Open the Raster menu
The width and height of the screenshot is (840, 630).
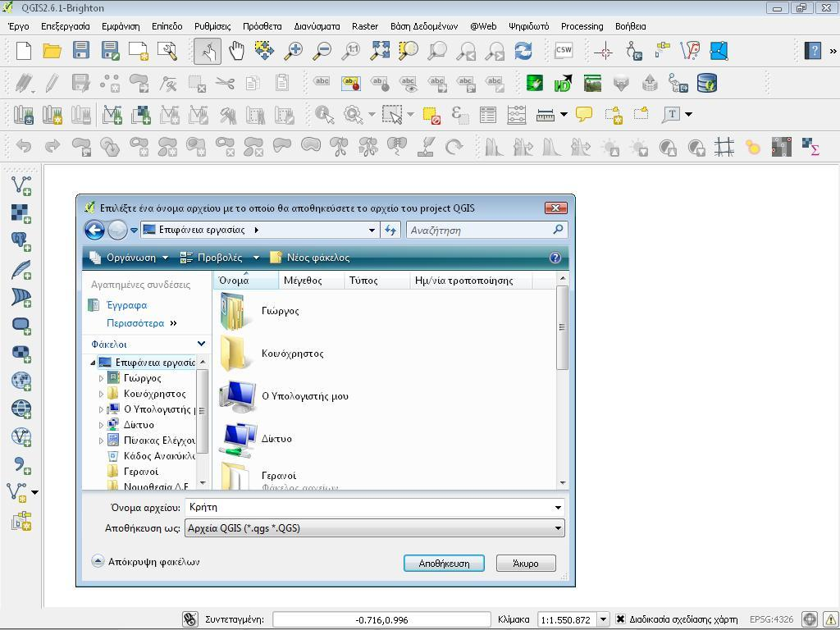click(x=365, y=26)
